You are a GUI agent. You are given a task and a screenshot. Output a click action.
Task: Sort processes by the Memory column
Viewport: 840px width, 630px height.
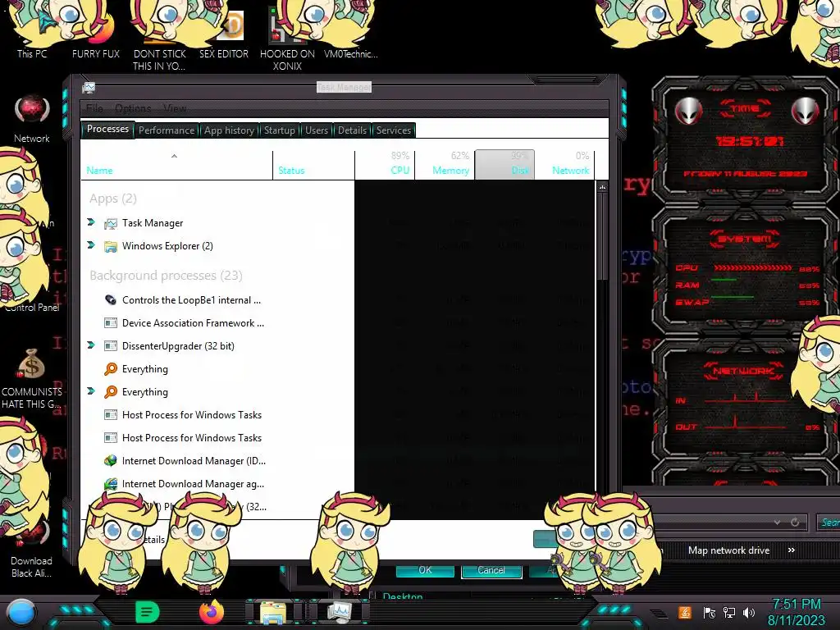pyautogui.click(x=445, y=165)
